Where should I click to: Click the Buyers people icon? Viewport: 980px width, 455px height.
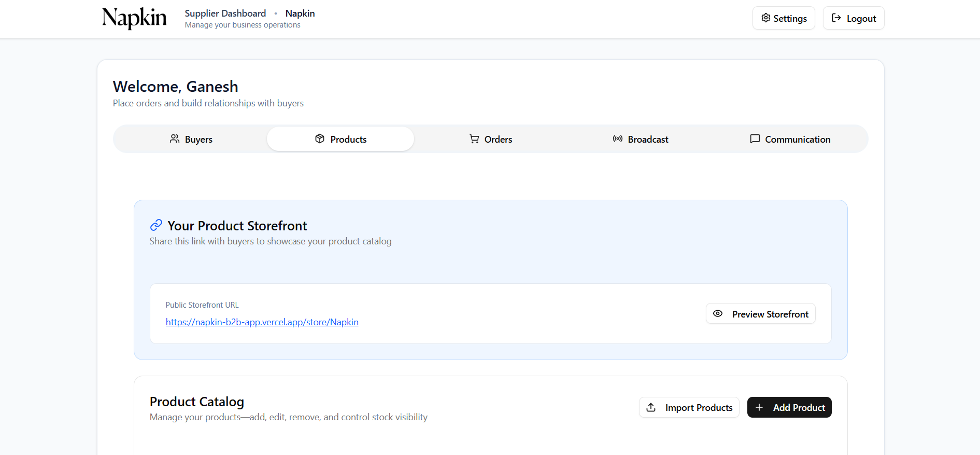[175, 139]
